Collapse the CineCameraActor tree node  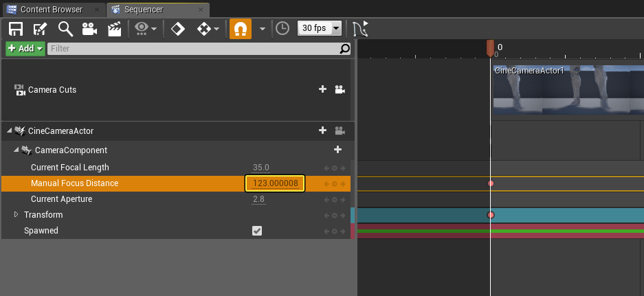(9, 130)
